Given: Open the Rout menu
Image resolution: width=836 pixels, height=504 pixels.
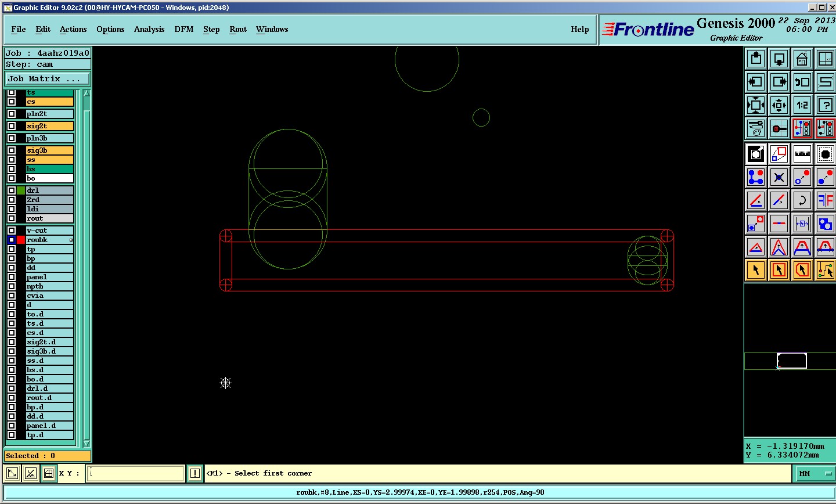Looking at the screenshot, I should coord(238,29).
